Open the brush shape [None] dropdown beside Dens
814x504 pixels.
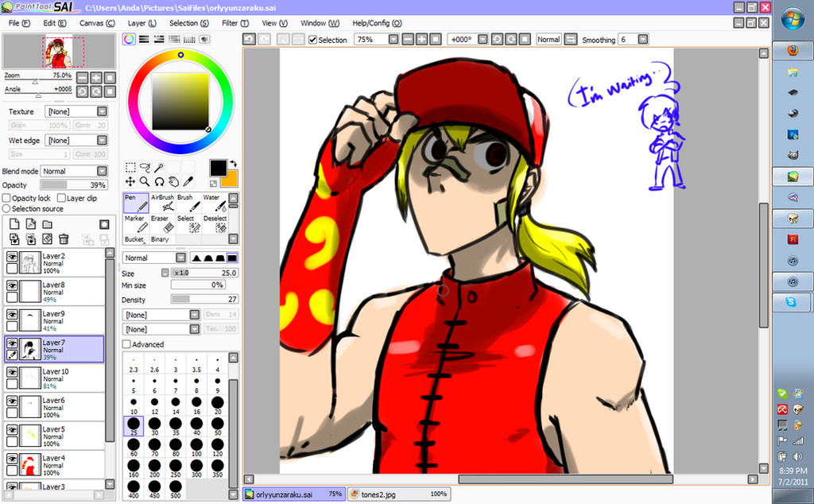point(161,315)
